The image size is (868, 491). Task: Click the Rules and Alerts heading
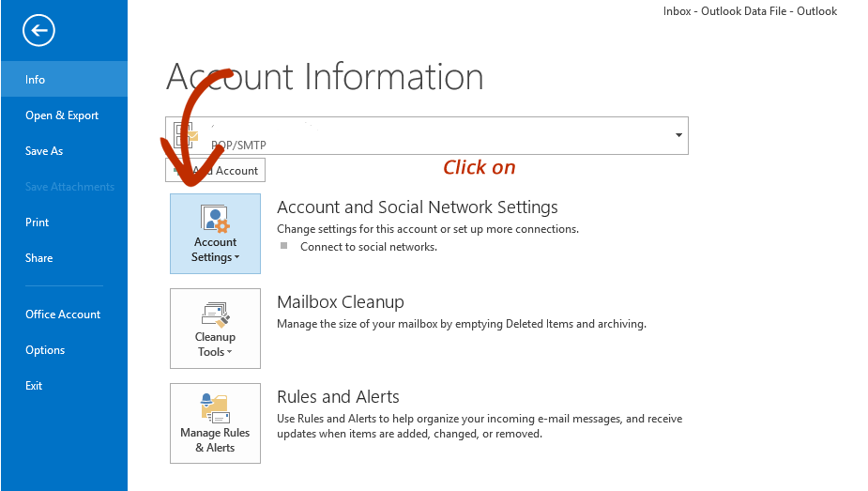coord(338,397)
